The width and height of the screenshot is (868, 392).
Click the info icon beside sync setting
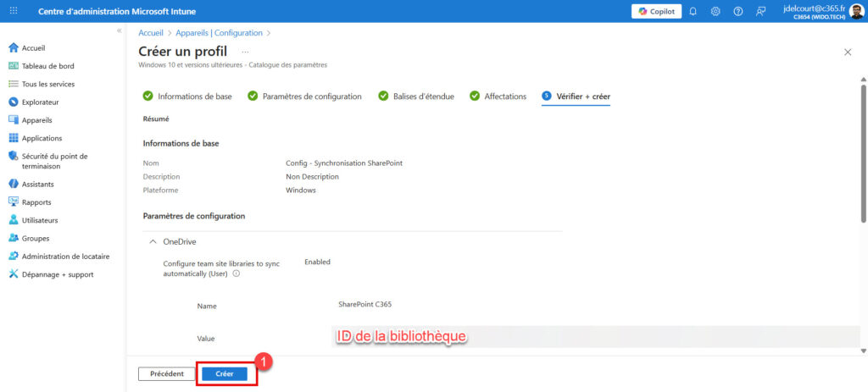click(236, 273)
